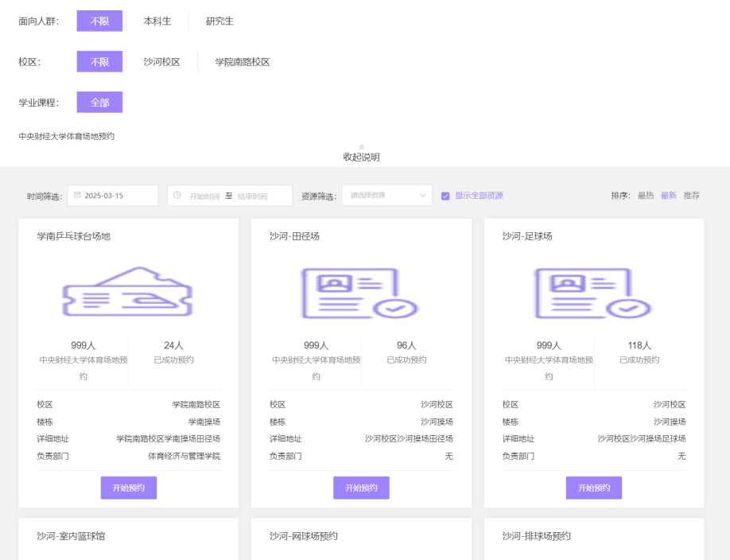The width and height of the screenshot is (730, 560).
Task: Toggle the 显示全部资源 checkbox
Action: (445, 196)
